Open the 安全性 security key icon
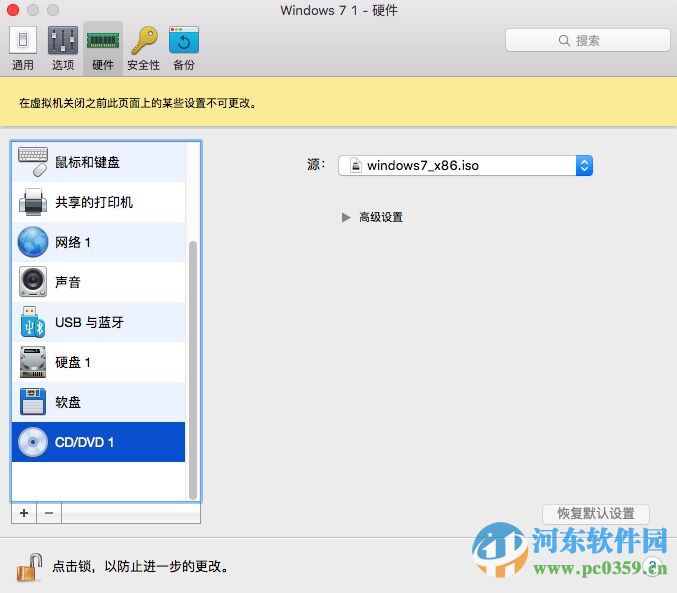The image size is (677, 593). point(144,41)
